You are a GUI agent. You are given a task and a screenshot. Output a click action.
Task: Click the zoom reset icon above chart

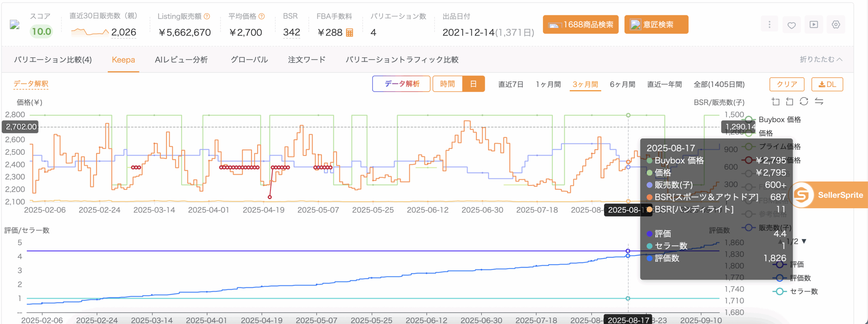point(789,101)
